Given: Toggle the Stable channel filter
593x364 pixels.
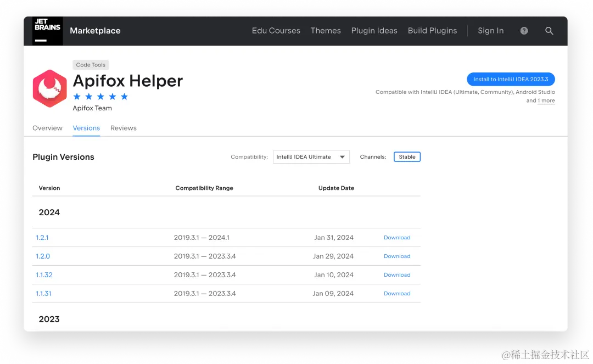Looking at the screenshot, I should pyautogui.click(x=407, y=157).
